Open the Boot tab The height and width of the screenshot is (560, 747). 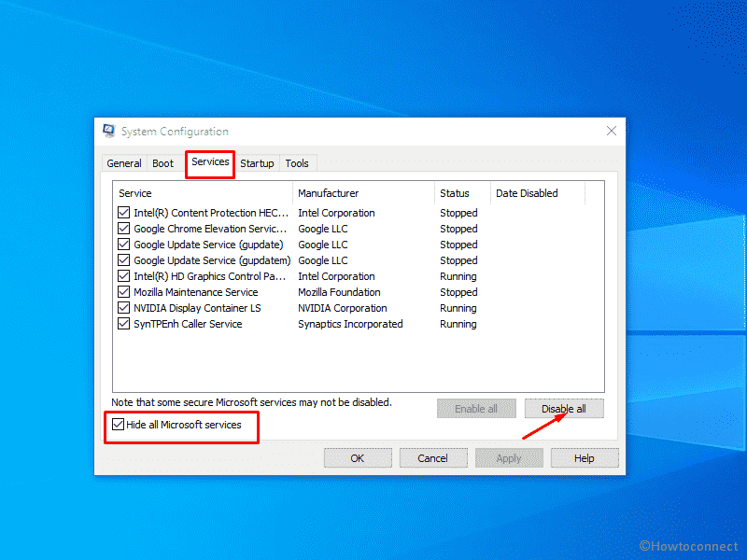coord(162,163)
